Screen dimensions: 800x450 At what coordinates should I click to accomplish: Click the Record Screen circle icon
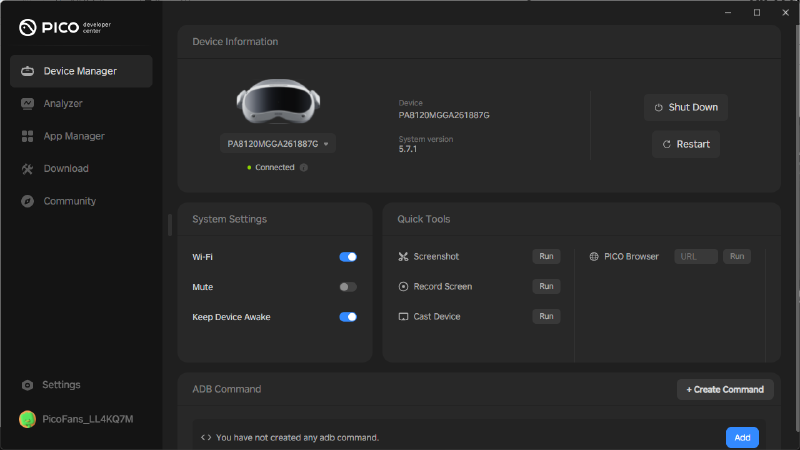click(403, 287)
